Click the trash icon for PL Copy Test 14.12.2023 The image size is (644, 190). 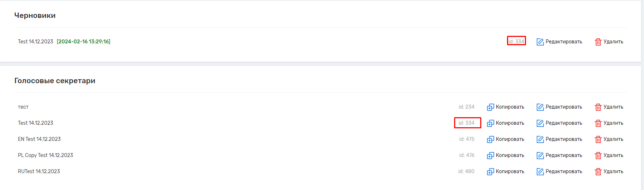598,156
